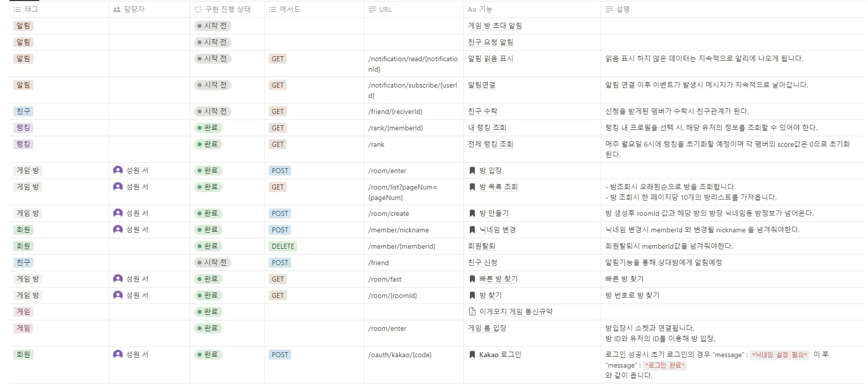The image size is (868, 384).
Task: Click the page icon beside 이게모지 게임 통신규약
Action: click(472, 312)
